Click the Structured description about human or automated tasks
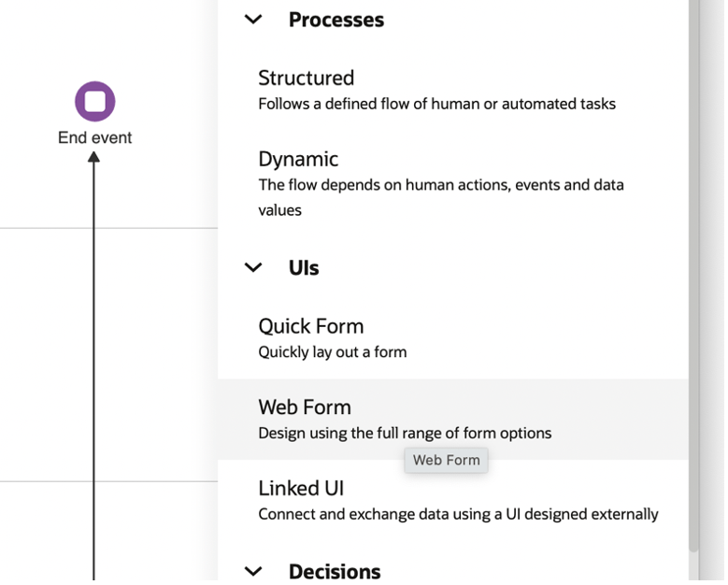 (436, 104)
